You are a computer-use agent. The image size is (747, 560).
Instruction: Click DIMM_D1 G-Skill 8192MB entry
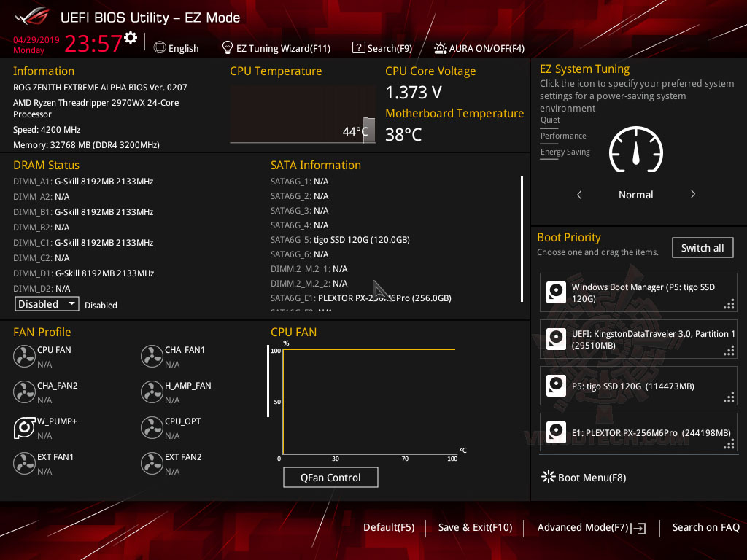pyautogui.click(x=84, y=273)
